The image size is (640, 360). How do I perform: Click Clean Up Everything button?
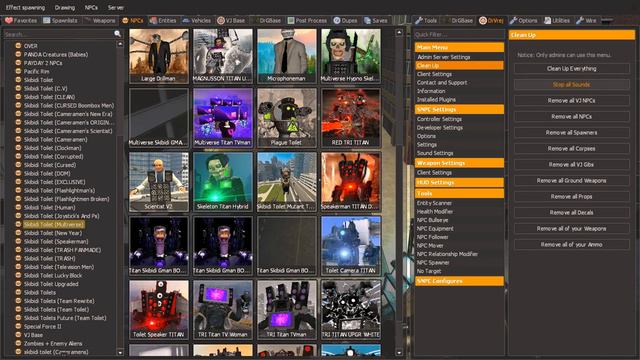[571, 69]
